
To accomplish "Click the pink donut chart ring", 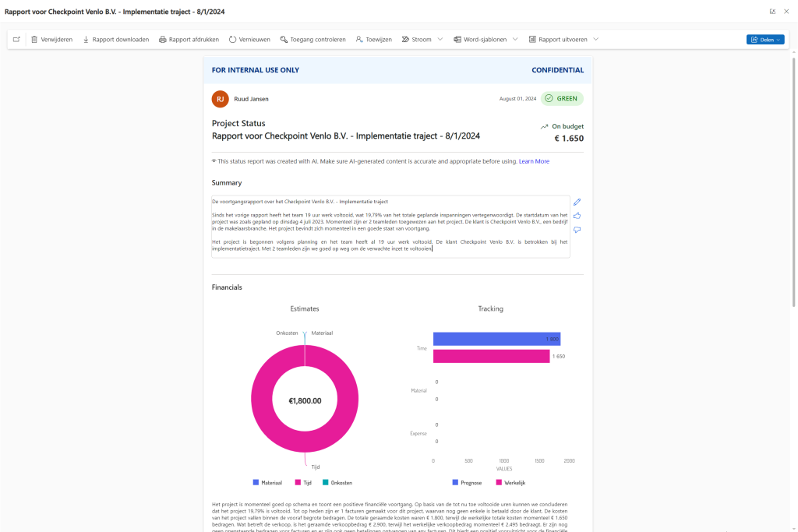I will [262, 400].
